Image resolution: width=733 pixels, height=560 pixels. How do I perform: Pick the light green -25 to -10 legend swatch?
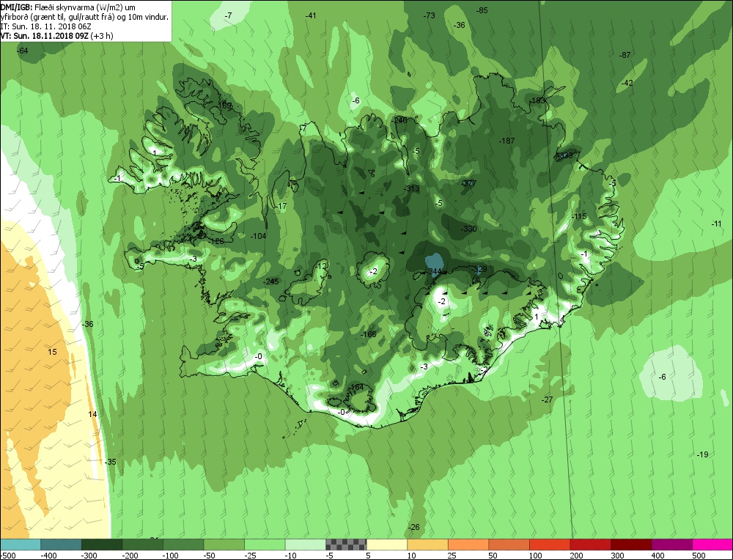265,545
